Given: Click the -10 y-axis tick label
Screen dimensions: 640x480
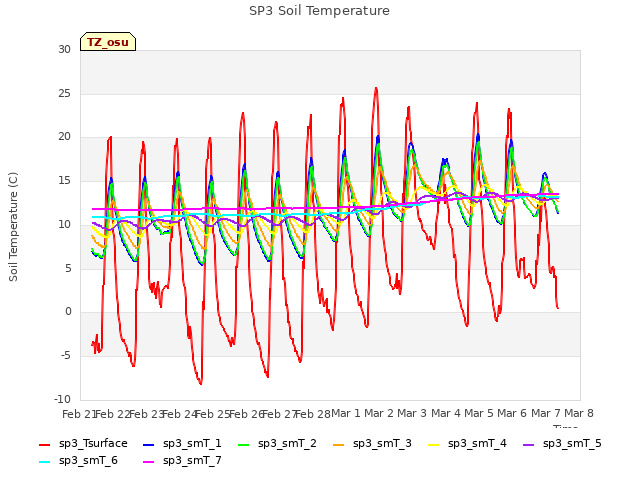Looking at the screenshot, I should (x=62, y=399).
